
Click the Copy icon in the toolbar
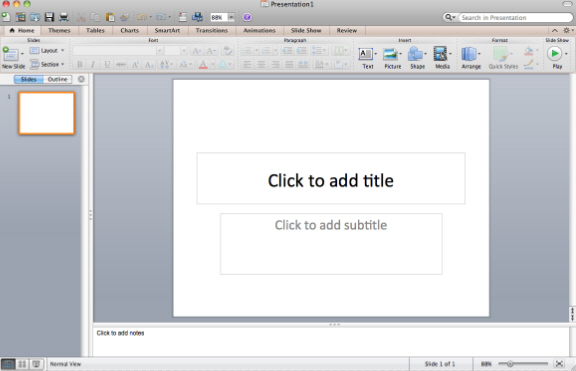pyautogui.click(x=95, y=17)
